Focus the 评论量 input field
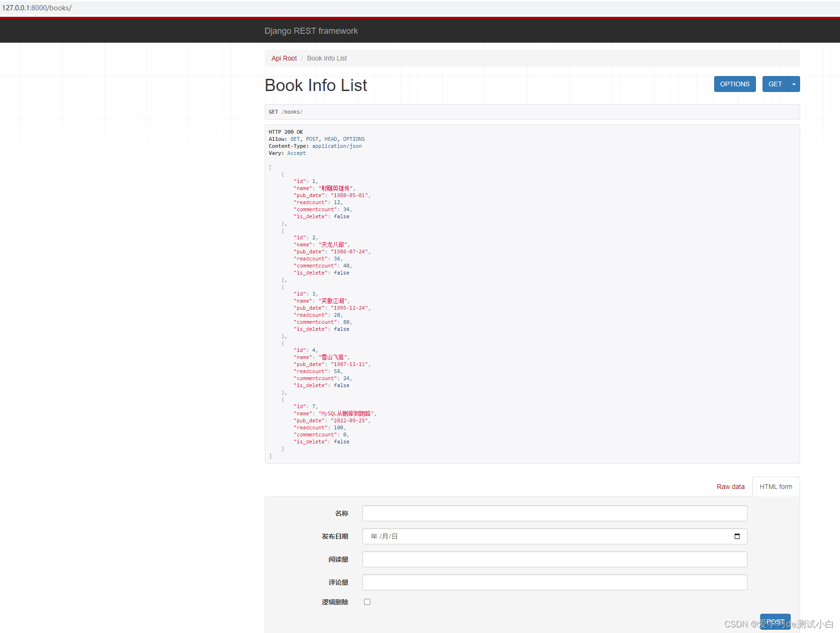The height and width of the screenshot is (633, 840). click(555, 582)
